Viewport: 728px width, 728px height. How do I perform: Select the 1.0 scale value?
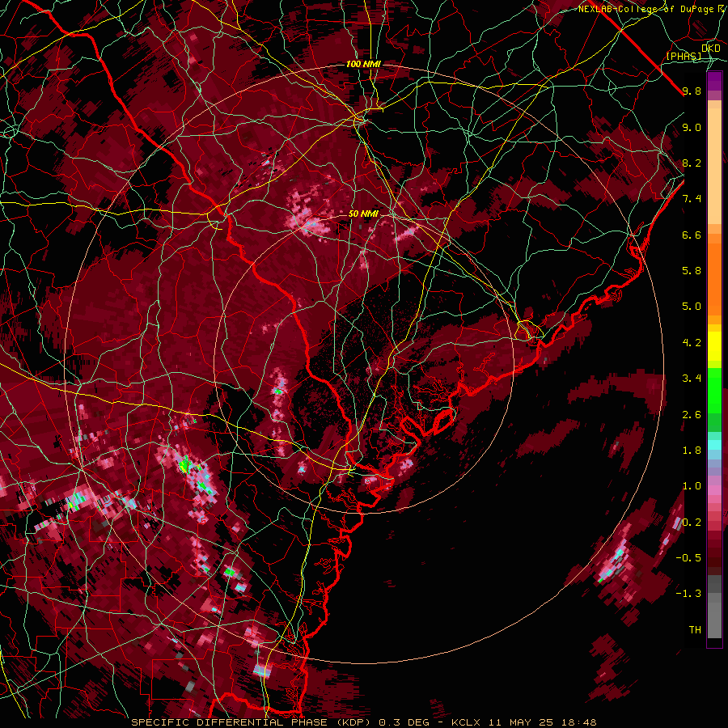tap(692, 486)
